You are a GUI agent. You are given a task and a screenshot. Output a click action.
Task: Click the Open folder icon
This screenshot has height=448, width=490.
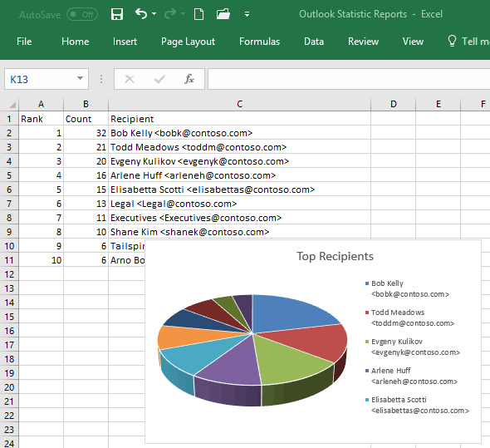(x=223, y=14)
